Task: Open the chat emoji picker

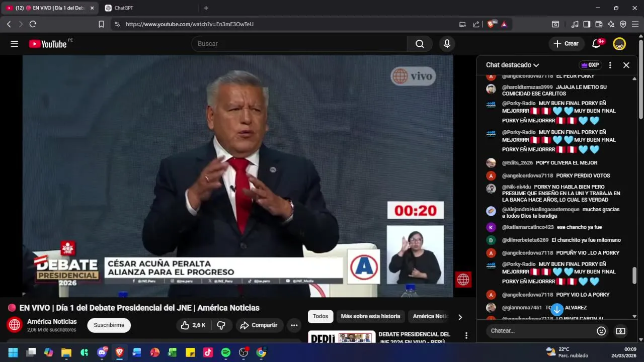Action: 601,331
